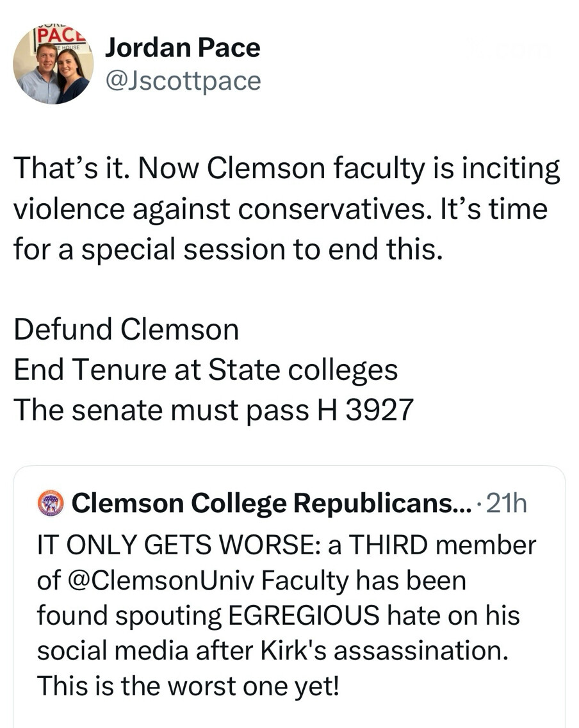Click the Clemson College Republicans avatar icon
Viewport: 579px width, 728px height.
tap(52, 504)
